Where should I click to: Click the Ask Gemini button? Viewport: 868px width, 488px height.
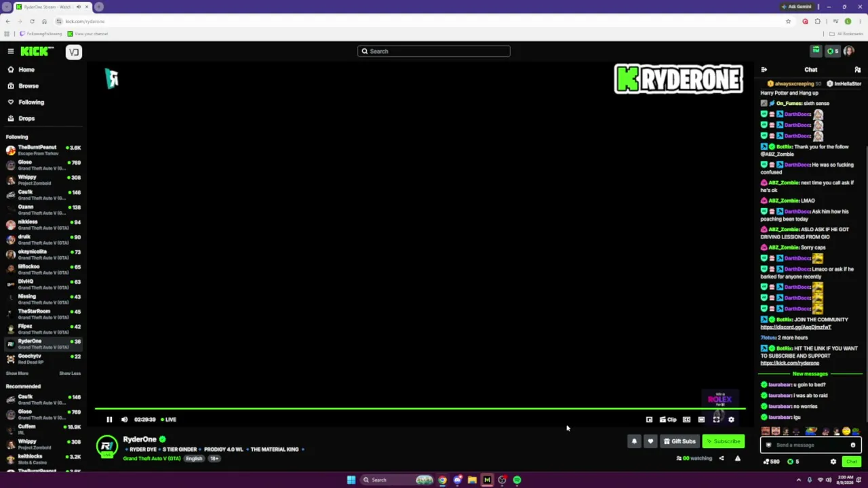pyautogui.click(x=796, y=7)
